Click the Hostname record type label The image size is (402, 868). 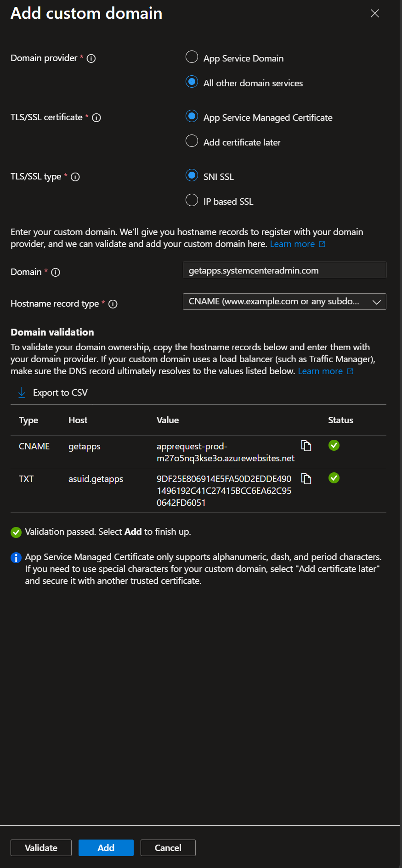click(x=55, y=304)
